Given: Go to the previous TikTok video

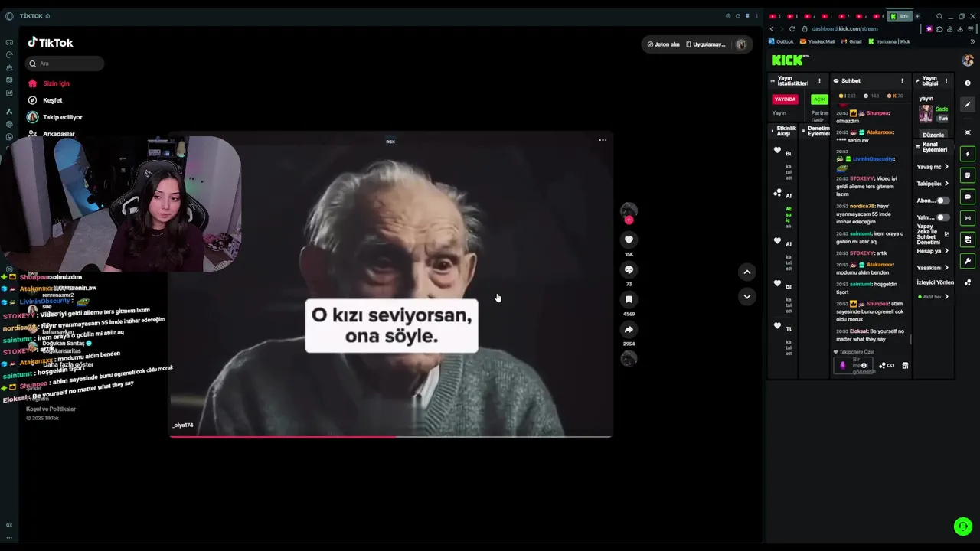Looking at the screenshot, I should (x=747, y=272).
